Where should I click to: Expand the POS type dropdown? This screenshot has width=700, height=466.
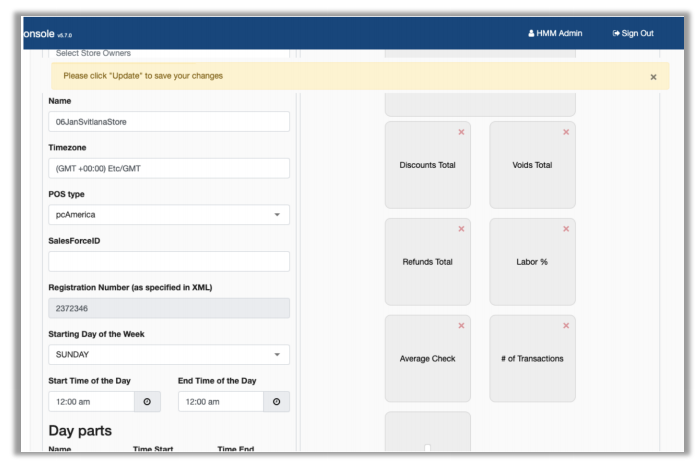pos(168,215)
